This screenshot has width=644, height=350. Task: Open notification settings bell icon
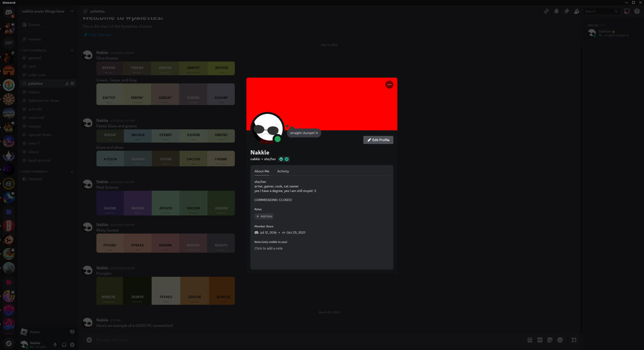click(x=556, y=11)
